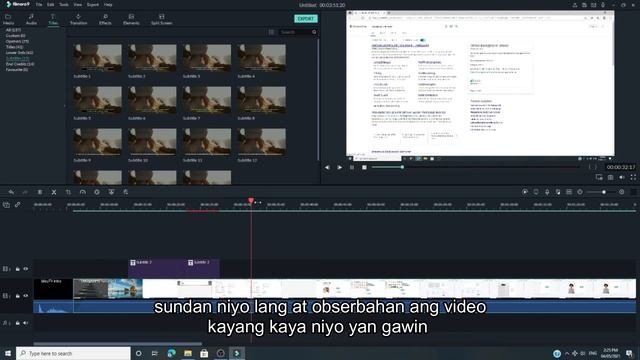
Task: Click the preview Fullscreen icon
Action: (x=633, y=177)
